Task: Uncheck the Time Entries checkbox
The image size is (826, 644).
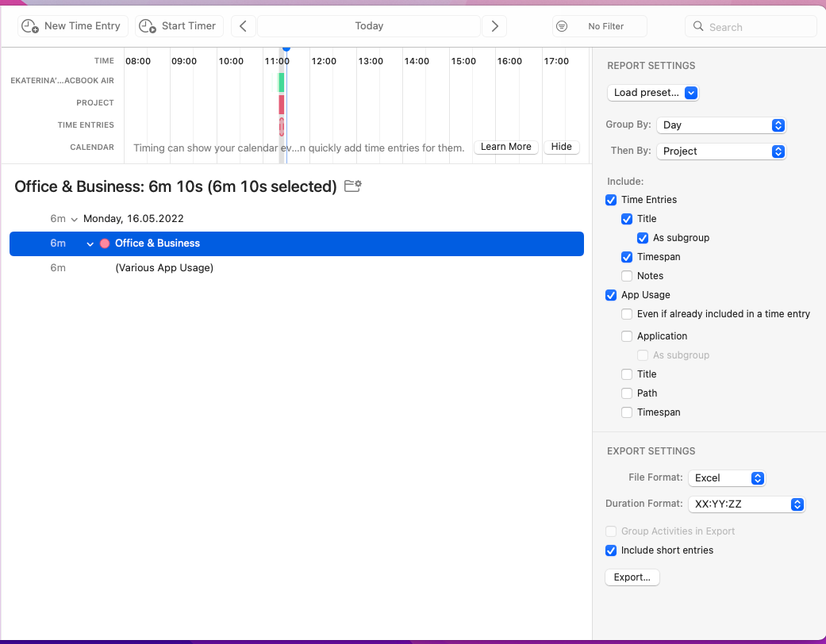Action: [x=611, y=200]
